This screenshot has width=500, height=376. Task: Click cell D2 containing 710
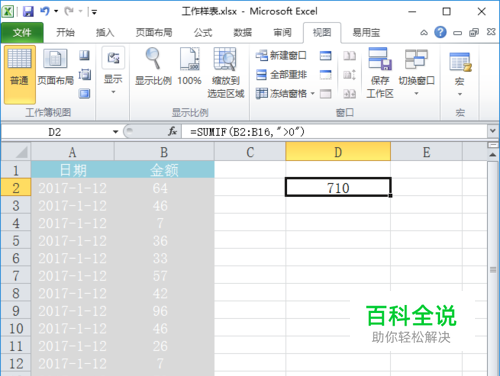point(338,188)
